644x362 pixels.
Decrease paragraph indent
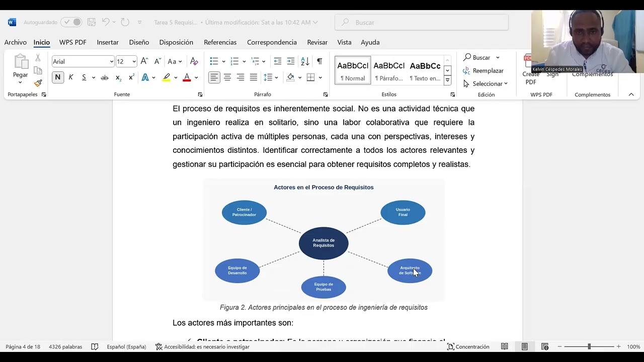[278, 61]
